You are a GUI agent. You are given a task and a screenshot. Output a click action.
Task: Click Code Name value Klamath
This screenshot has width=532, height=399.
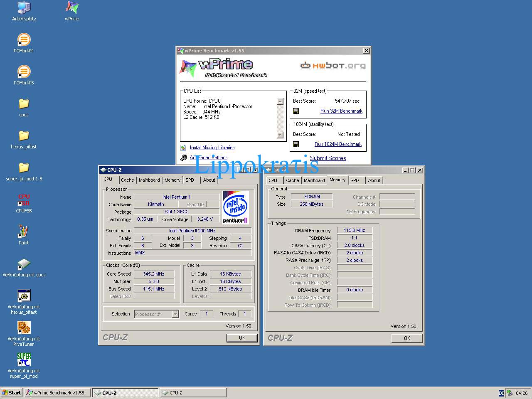click(156, 204)
